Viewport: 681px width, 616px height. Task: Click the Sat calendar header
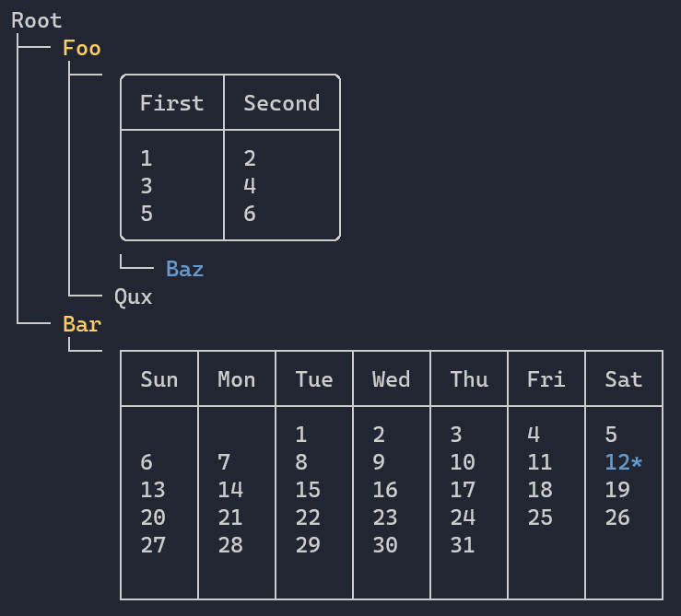[623, 379]
